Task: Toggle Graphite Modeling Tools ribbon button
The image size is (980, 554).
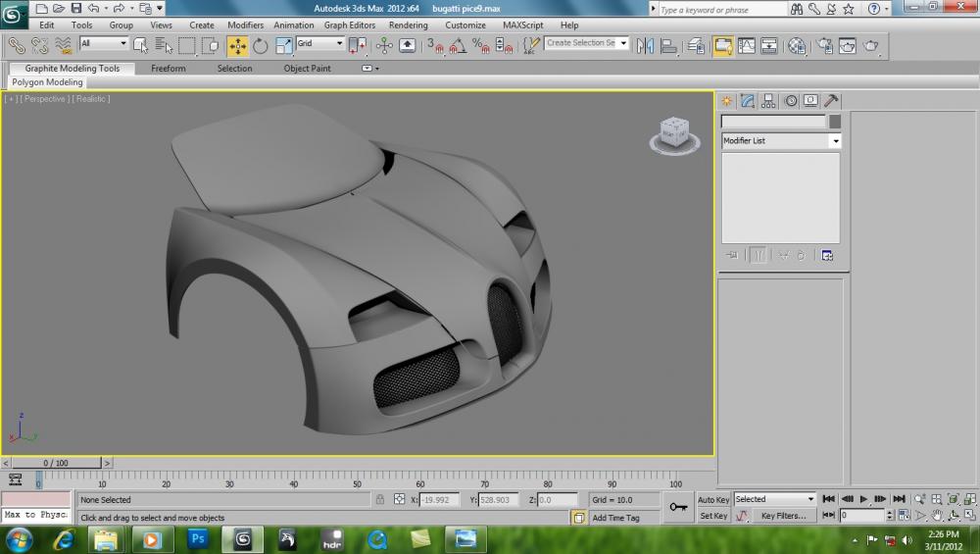Action: tap(722, 46)
